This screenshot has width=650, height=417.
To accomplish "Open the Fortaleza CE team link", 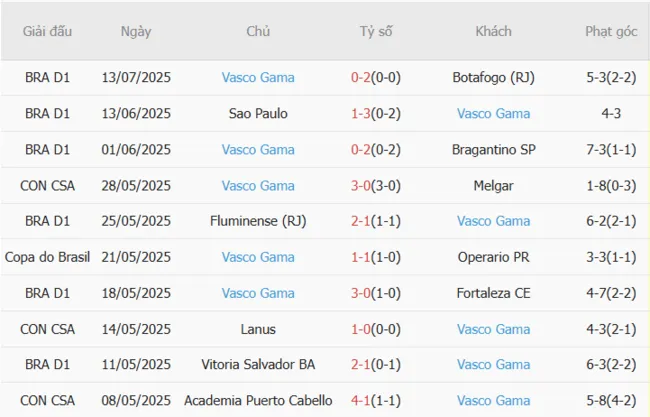I will tap(493, 293).
